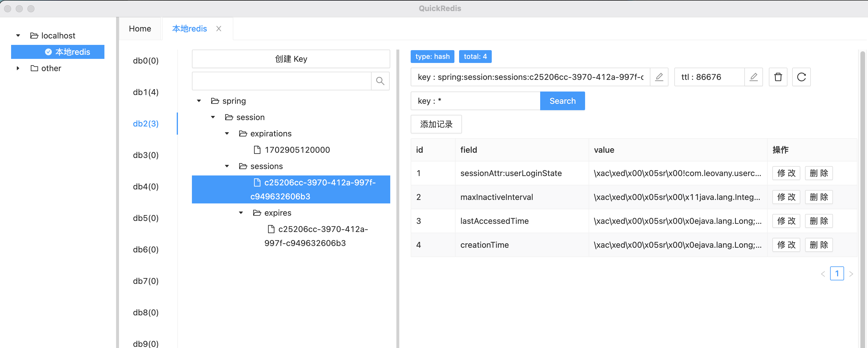This screenshot has width=868, height=348.
Task: Click the spring folder icon
Action: coord(215,101)
